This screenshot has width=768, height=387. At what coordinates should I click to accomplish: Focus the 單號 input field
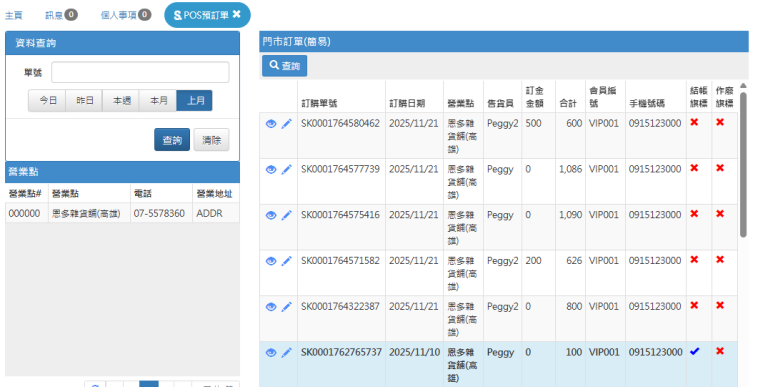tap(140, 73)
